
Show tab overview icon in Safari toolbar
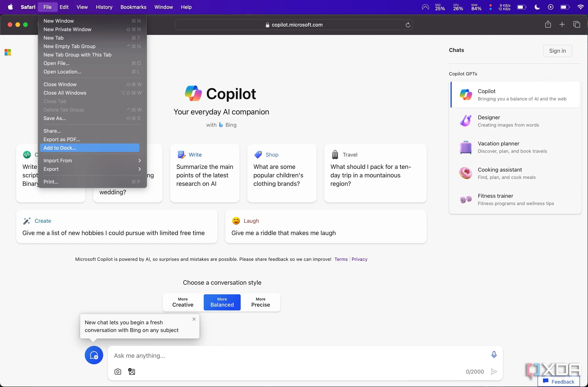pos(577,24)
